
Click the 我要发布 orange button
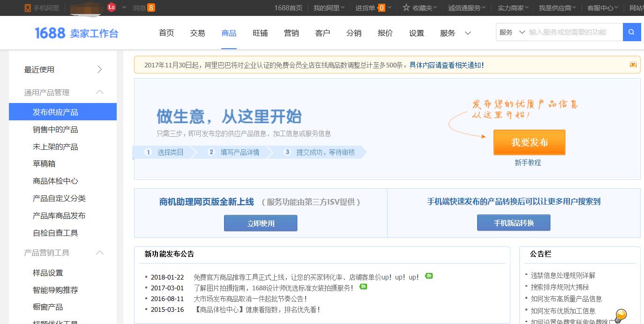pyautogui.click(x=529, y=142)
